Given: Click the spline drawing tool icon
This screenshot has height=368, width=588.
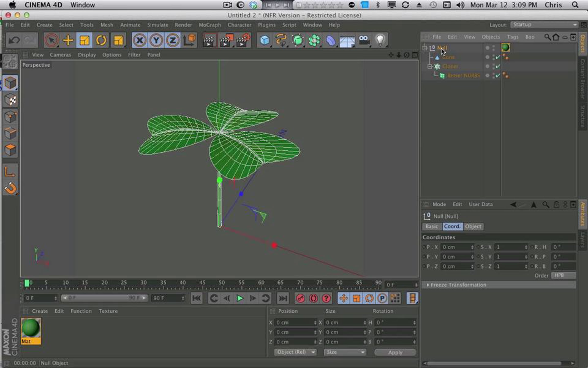Looking at the screenshot, I should tap(281, 40).
